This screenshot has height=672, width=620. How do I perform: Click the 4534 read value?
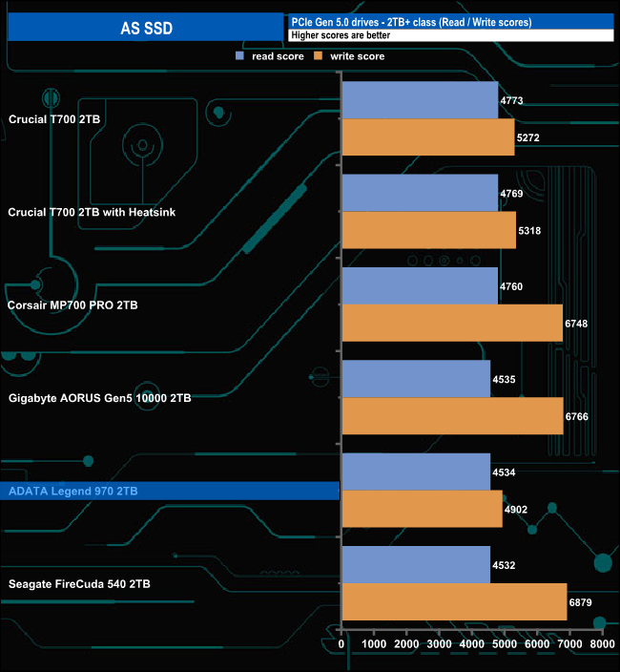coord(504,472)
